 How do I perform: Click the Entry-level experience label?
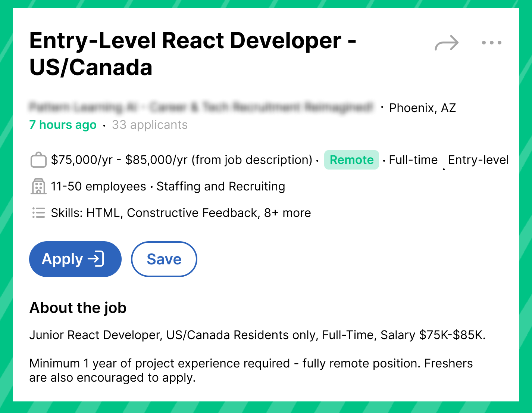(x=478, y=160)
